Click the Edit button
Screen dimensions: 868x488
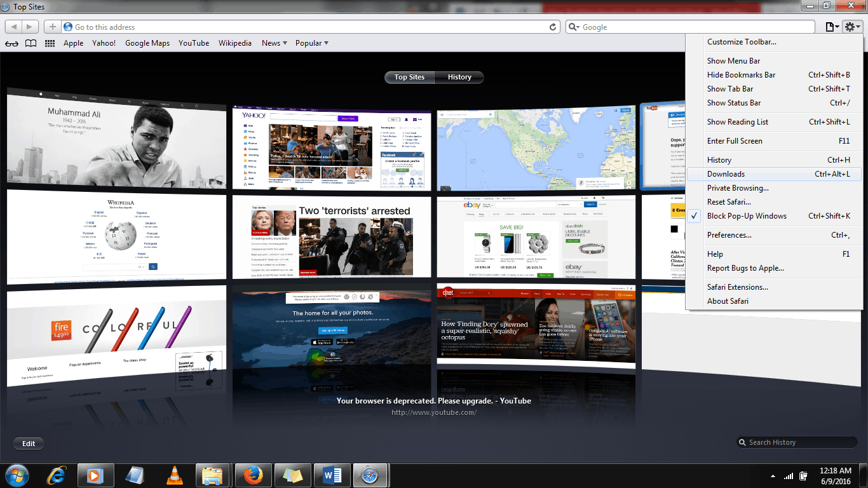29,444
